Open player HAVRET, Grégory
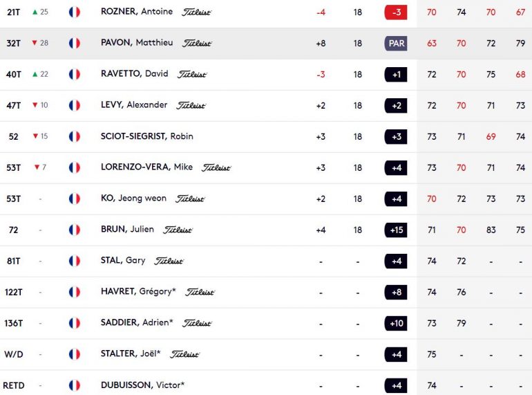 138,291
